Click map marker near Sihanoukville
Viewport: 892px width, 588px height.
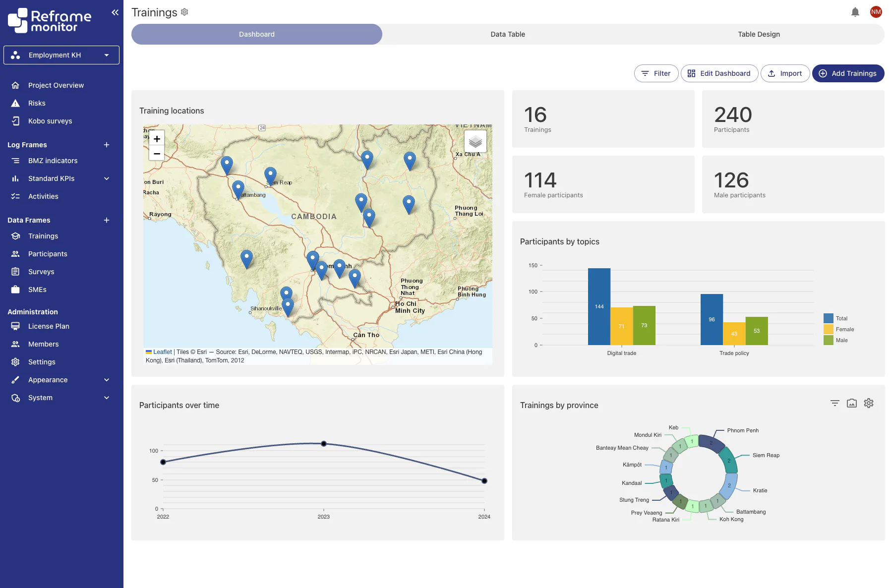(x=288, y=307)
